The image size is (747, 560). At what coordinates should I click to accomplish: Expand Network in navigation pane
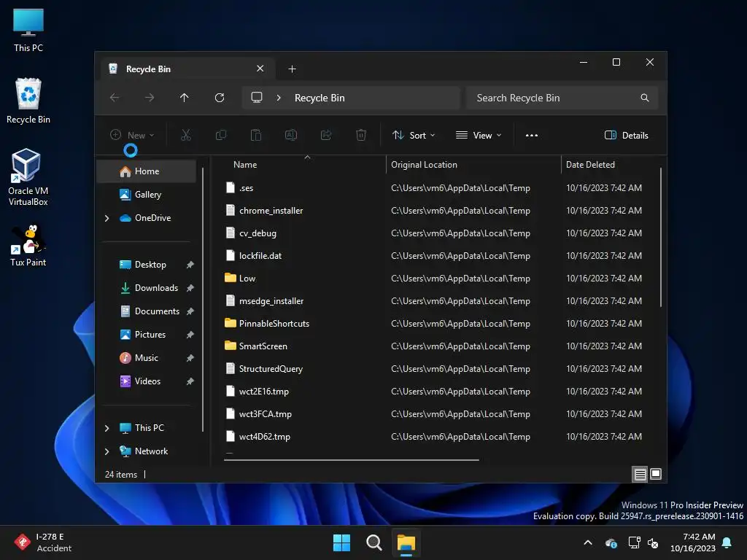(x=107, y=451)
